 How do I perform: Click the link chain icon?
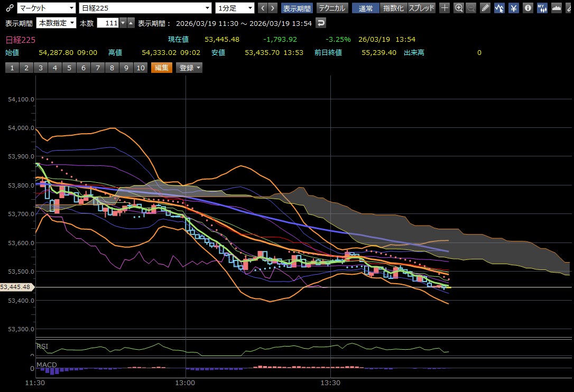8,8
